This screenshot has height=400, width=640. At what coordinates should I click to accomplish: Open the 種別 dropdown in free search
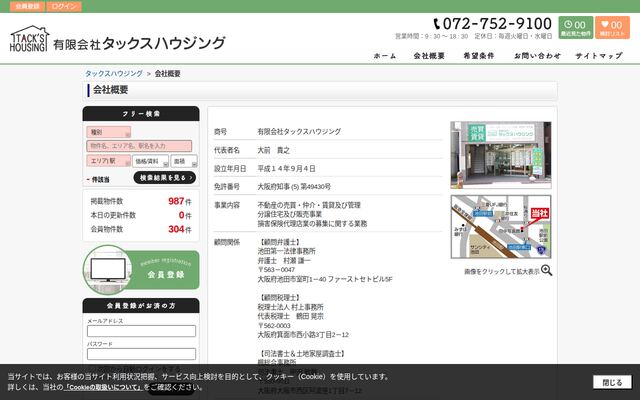pyautogui.click(x=109, y=132)
